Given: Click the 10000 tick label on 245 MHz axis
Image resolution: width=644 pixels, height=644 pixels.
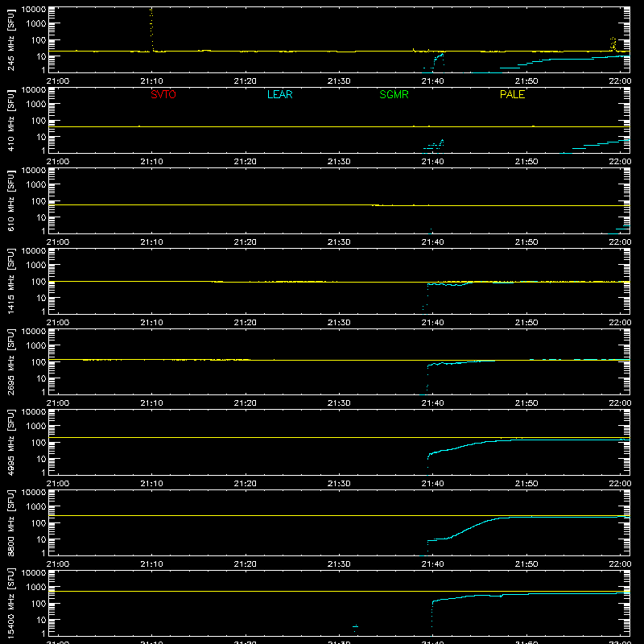Looking at the screenshot, I should pyautogui.click(x=34, y=10).
